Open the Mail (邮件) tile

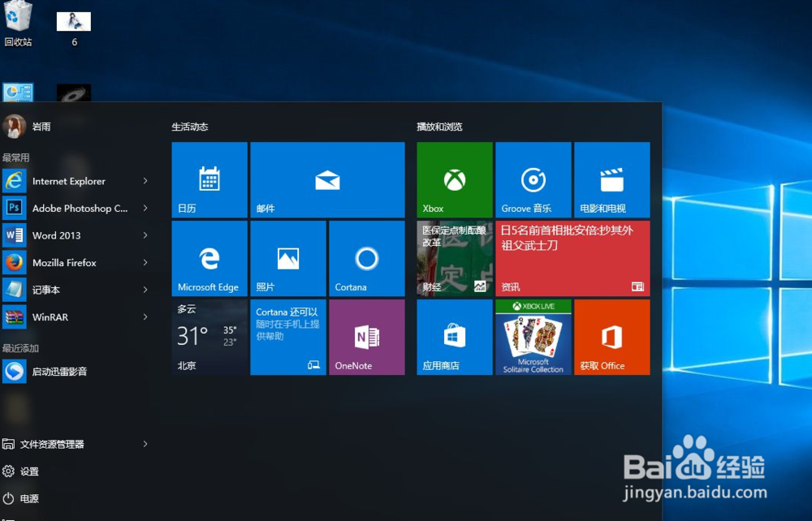[327, 179]
